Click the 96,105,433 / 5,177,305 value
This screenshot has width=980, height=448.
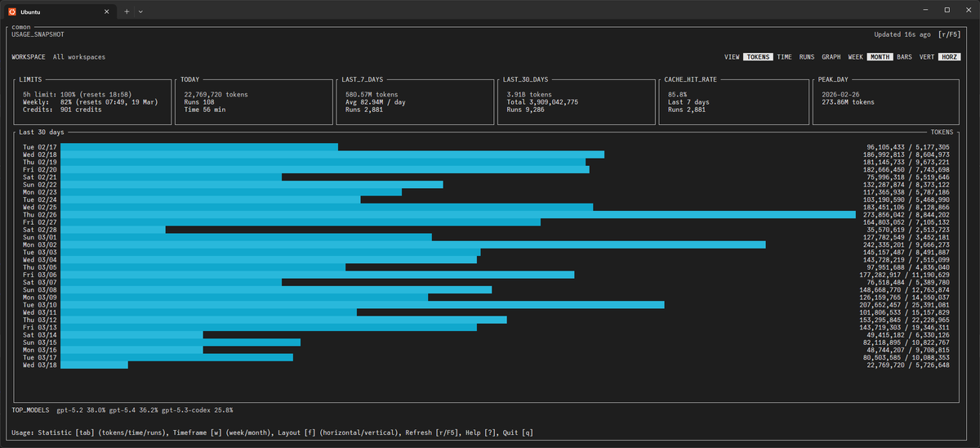coord(908,147)
